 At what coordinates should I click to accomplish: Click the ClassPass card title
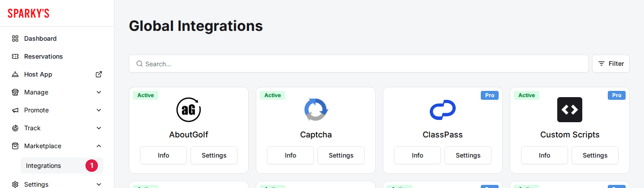443,135
